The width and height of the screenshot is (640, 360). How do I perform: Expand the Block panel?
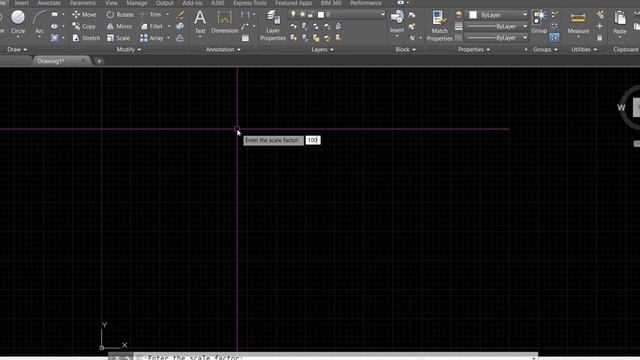click(406, 49)
